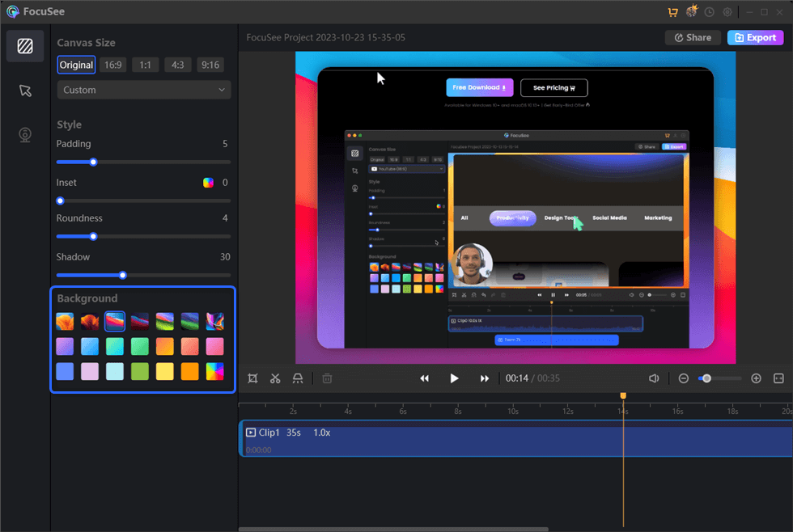Click the premium badge icon in title bar
Screen dimensions: 793x532
click(691, 11)
